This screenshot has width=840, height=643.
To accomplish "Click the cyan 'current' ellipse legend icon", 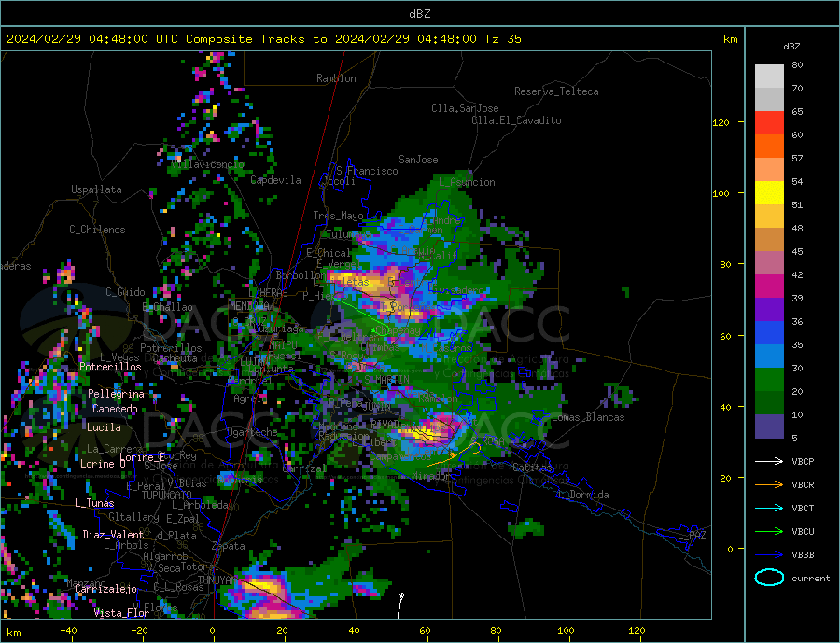I will [x=769, y=578].
